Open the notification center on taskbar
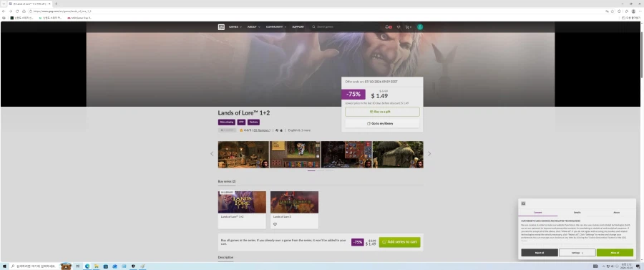The image size is (644, 270). [638, 266]
